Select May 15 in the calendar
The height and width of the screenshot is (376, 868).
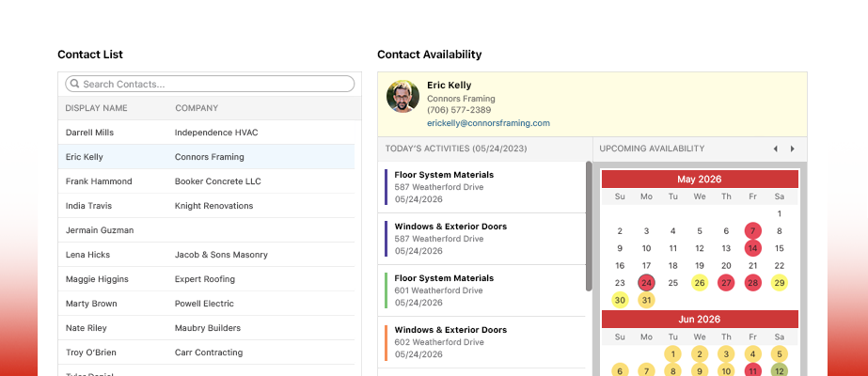(x=780, y=248)
